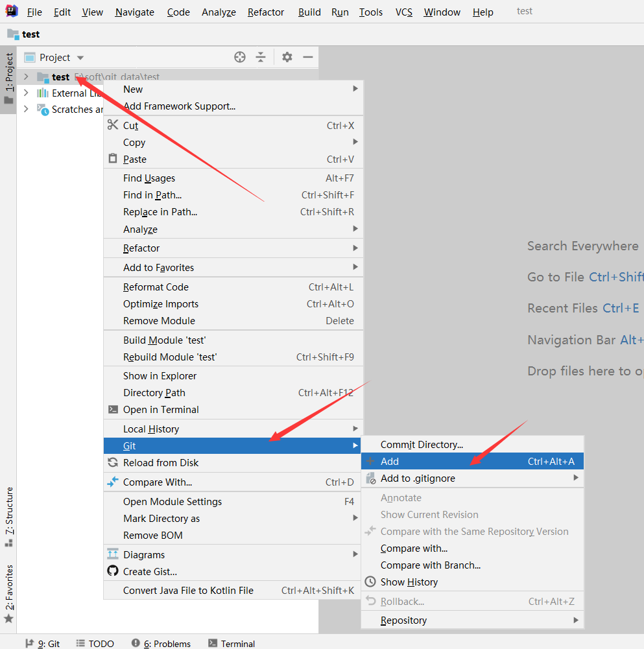
Task: Expand the External Libraries tree node
Action: click(26, 93)
